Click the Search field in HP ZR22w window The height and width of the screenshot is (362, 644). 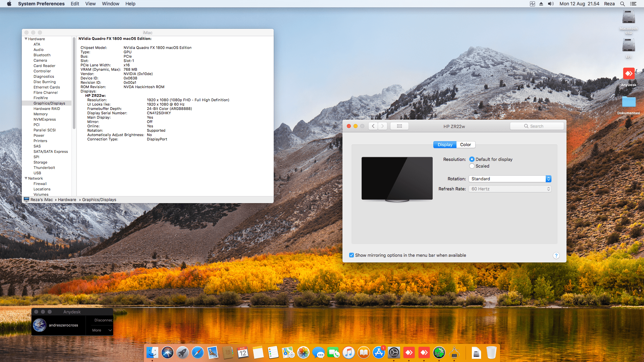[x=537, y=126]
